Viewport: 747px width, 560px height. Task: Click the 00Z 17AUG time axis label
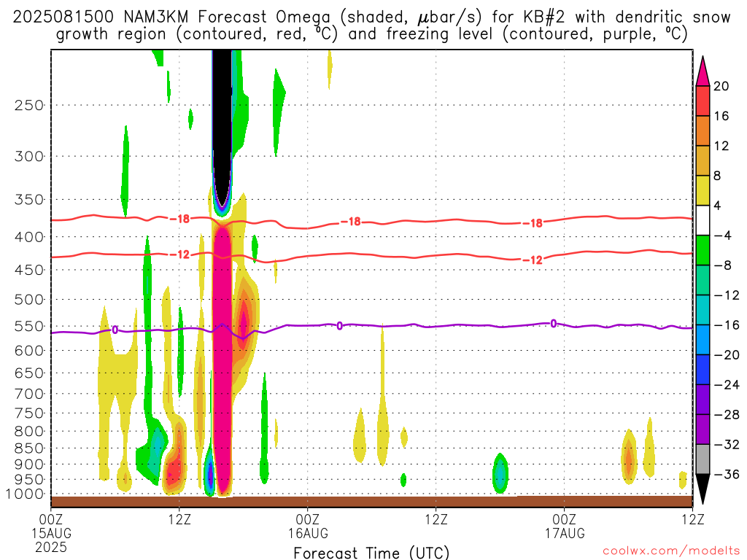pyautogui.click(x=565, y=526)
